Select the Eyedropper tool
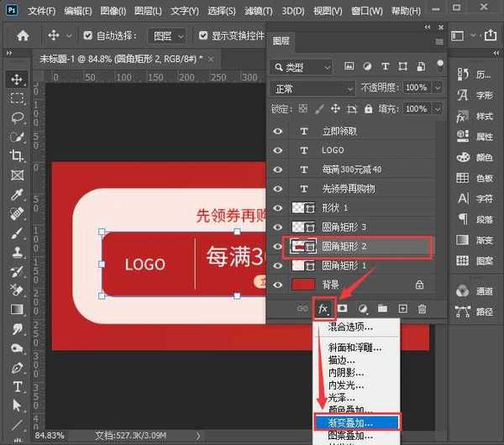This screenshot has width=504, height=445. [x=17, y=194]
